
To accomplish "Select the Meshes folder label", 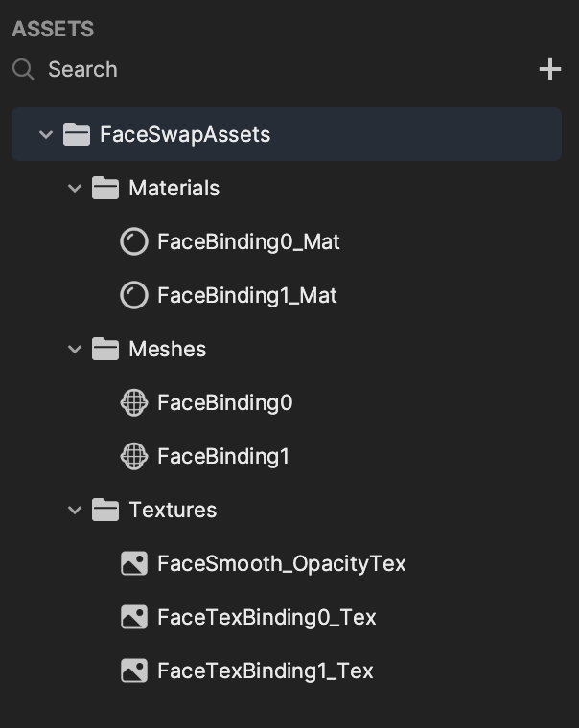I will 168,349.
